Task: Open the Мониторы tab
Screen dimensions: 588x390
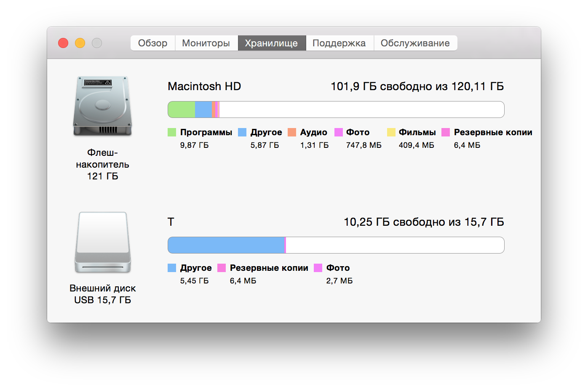Action: (x=206, y=43)
